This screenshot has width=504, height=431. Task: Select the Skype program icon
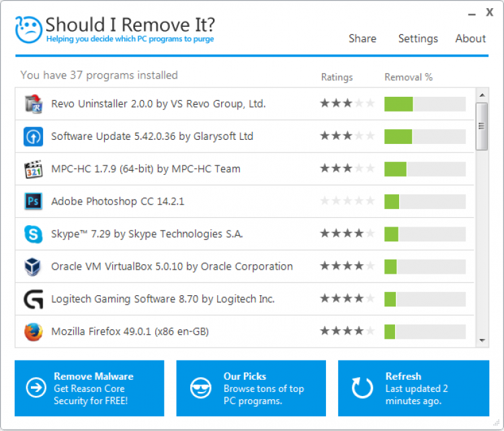(34, 234)
